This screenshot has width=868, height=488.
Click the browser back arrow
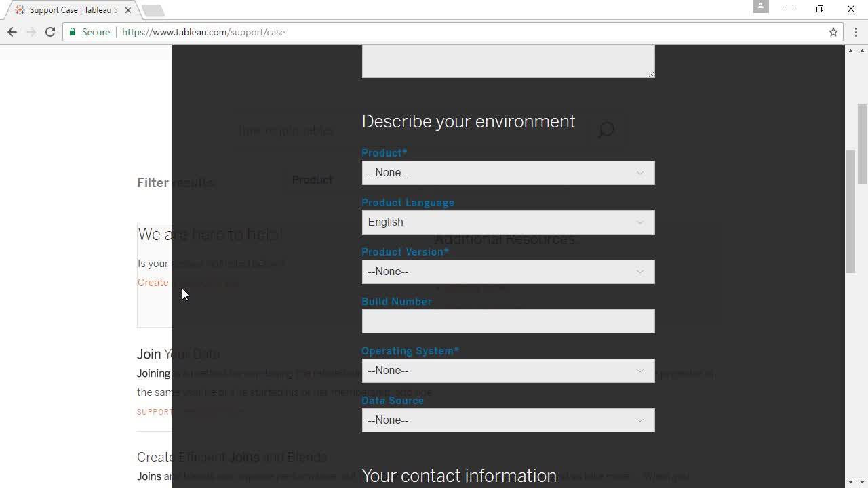pyautogui.click(x=12, y=32)
